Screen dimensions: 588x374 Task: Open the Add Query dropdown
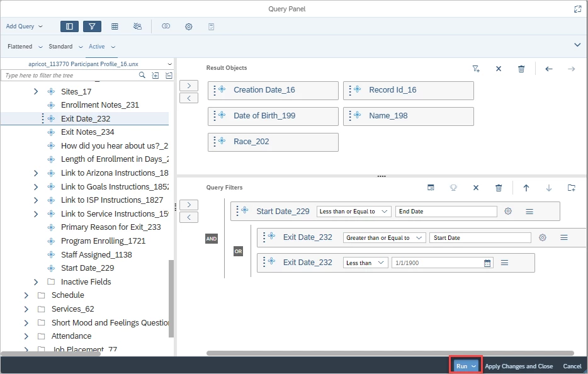pos(25,26)
